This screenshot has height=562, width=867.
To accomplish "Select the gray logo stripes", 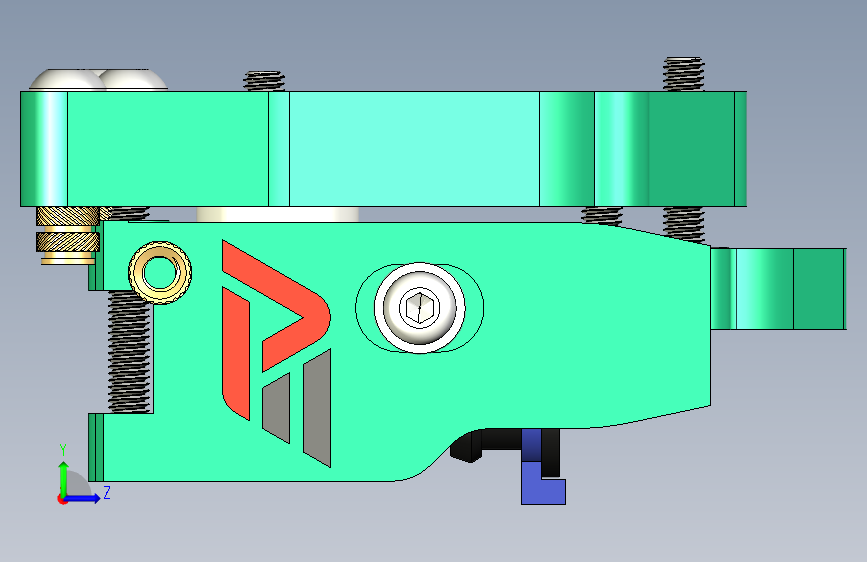I will click(296, 409).
